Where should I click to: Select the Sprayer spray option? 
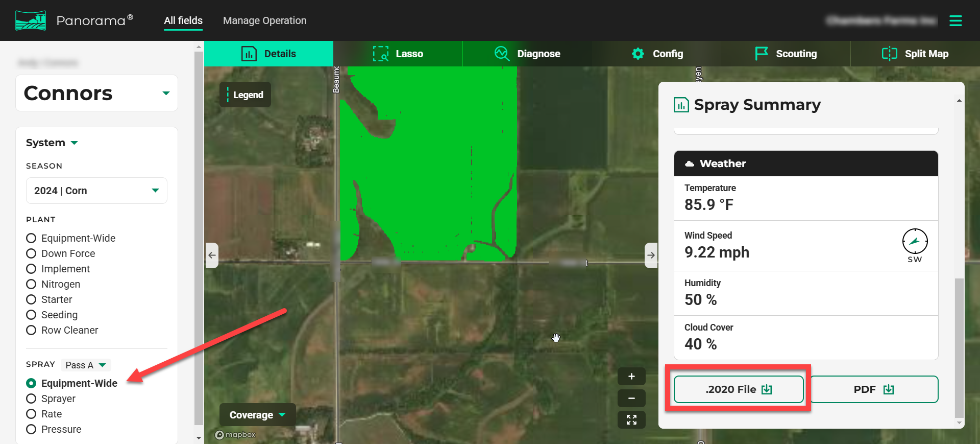(x=31, y=399)
